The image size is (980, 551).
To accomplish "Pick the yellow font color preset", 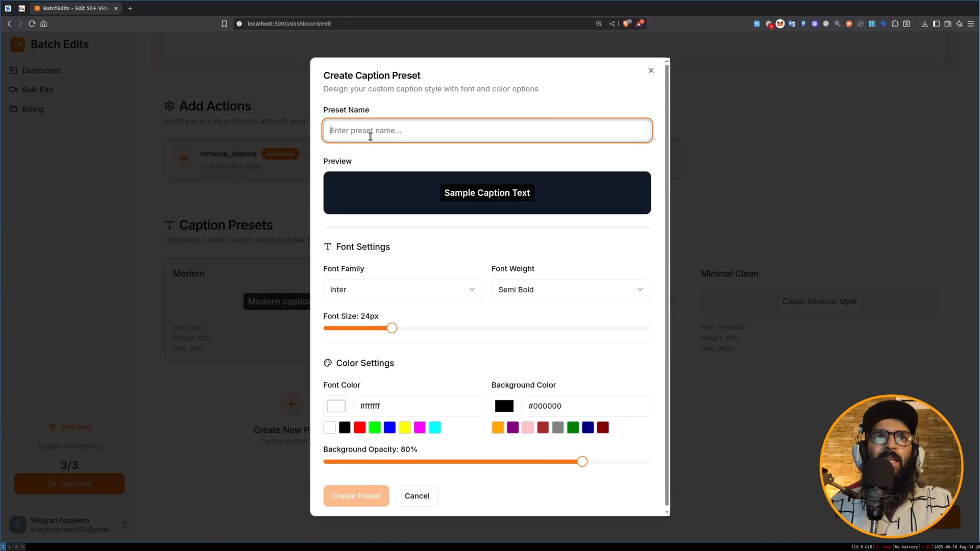I will pos(405,428).
